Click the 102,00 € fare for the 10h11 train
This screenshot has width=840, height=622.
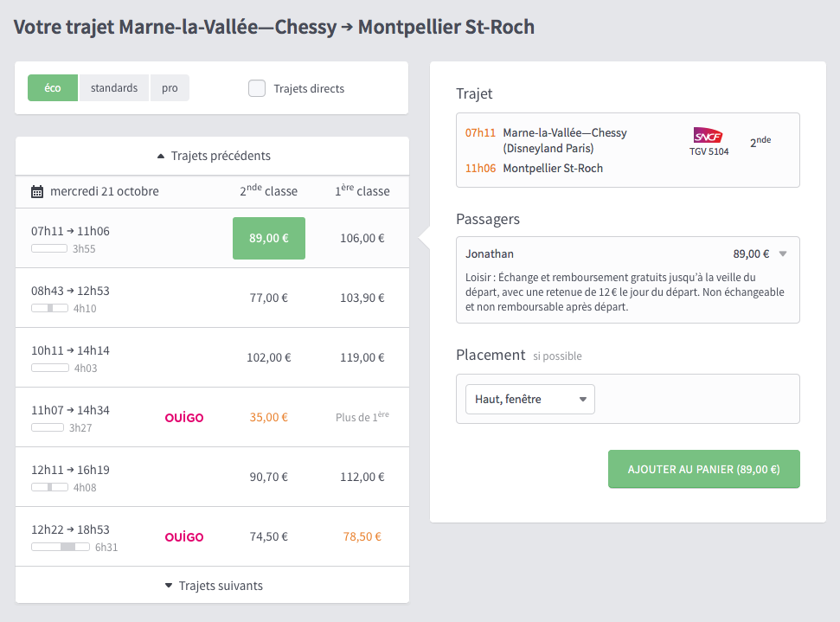click(268, 356)
